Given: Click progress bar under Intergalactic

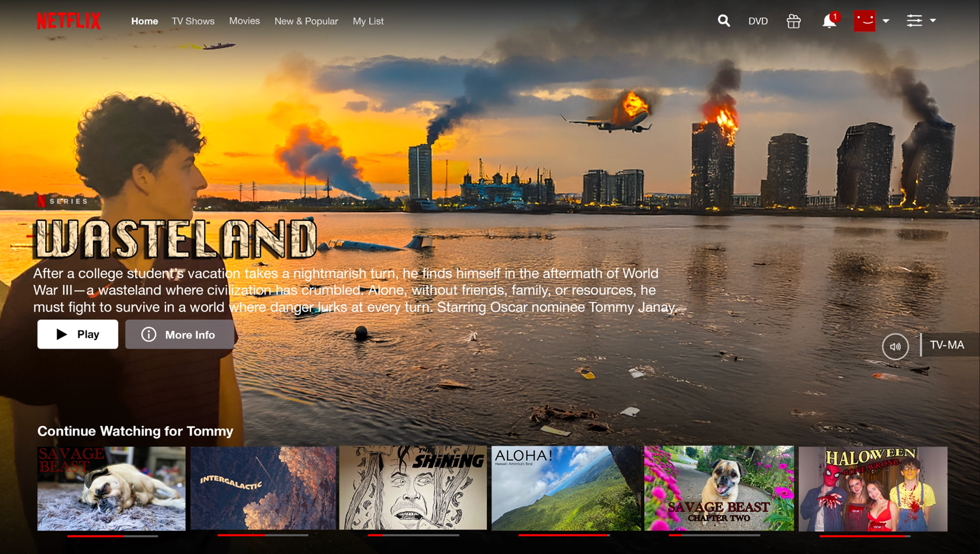Looking at the screenshot, I should point(263,535).
